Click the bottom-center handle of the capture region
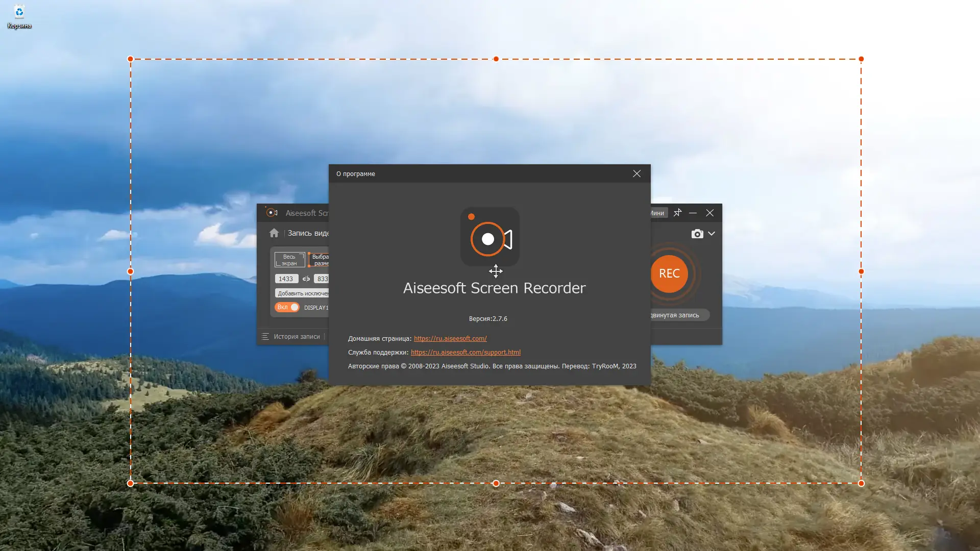Viewport: 980px width, 551px height. tap(496, 483)
